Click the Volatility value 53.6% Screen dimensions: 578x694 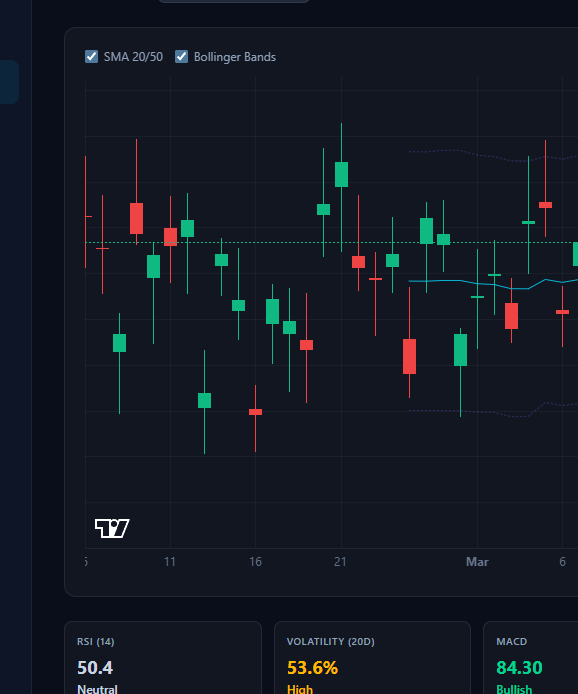312,667
